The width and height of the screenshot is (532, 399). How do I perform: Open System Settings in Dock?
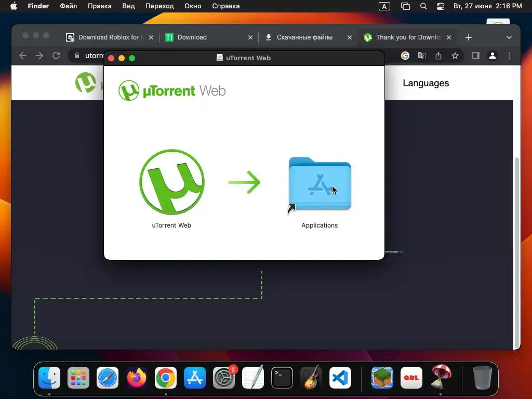tap(224, 378)
